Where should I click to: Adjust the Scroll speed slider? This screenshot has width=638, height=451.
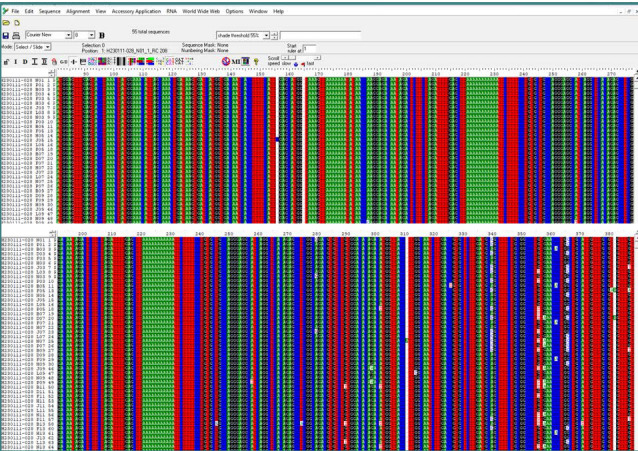[301, 58]
